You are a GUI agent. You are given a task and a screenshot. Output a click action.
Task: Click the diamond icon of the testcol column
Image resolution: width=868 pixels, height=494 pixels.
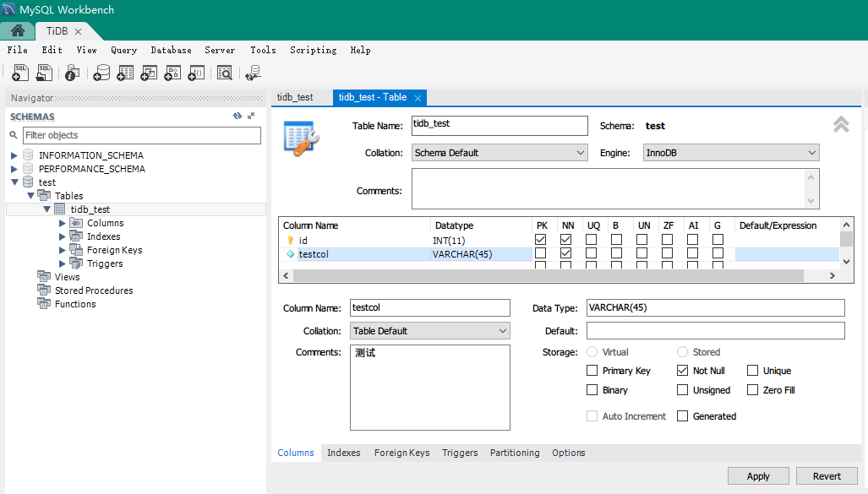[290, 254]
